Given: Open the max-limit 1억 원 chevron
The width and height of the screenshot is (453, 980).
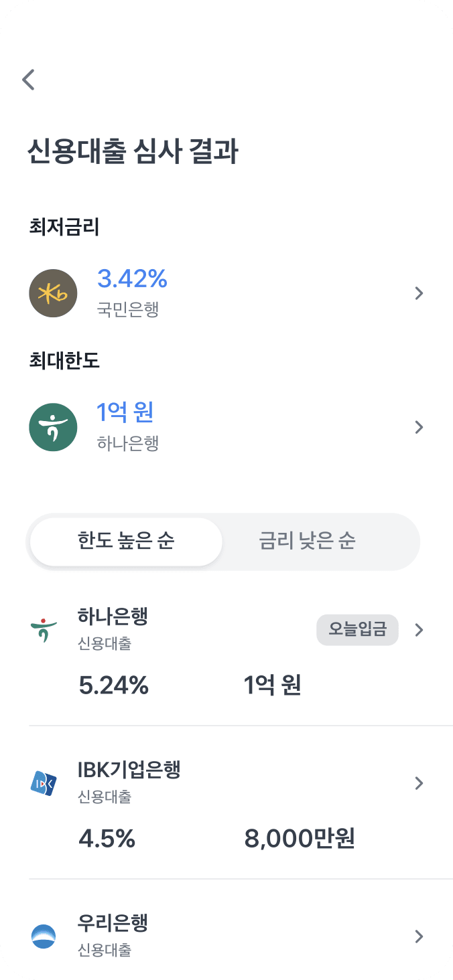Looking at the screenshot, I should [x=419, y=427].
